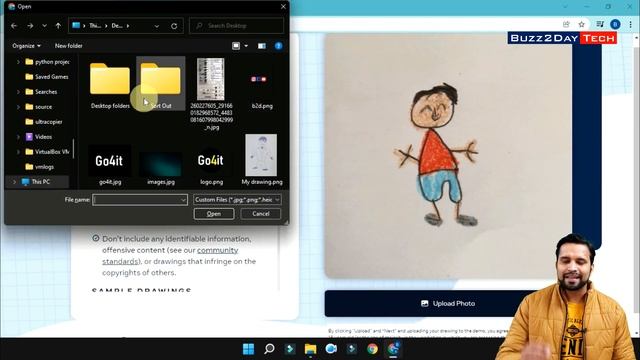This screenshot has width=640, height=360.
Task: Open the Custom Files type dropdown
Action: [x=237, y=200]
